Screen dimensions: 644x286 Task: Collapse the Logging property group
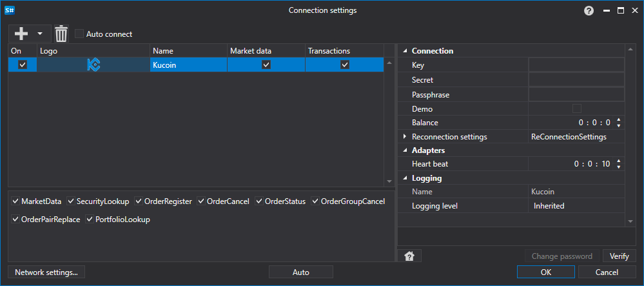(x=405, y=178)
